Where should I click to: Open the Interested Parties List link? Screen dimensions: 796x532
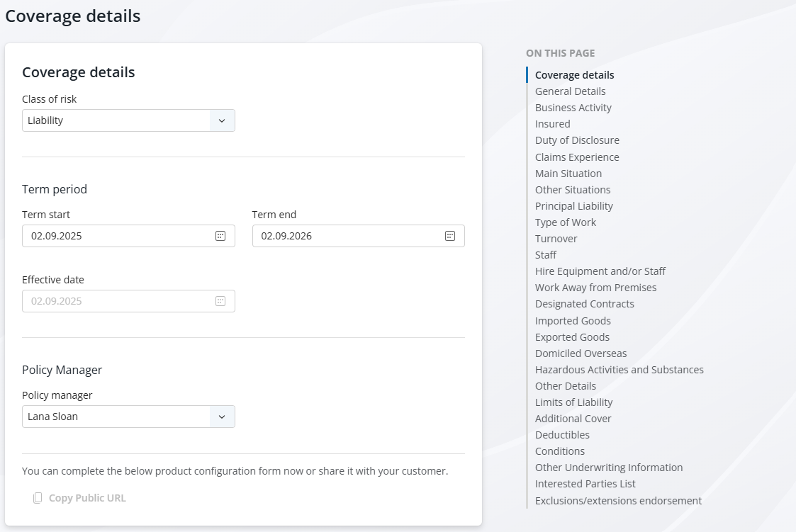585,484
